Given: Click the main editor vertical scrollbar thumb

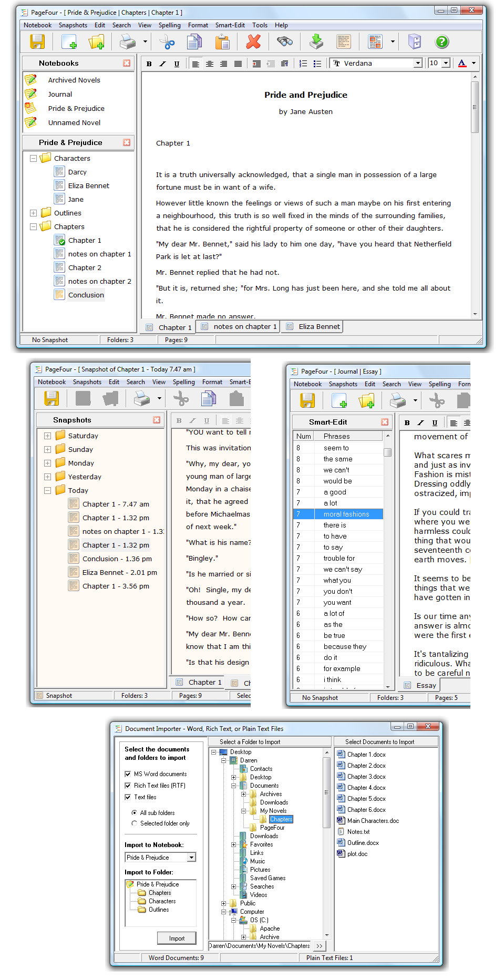Looking at the screenshot, I should click(475, 107).
